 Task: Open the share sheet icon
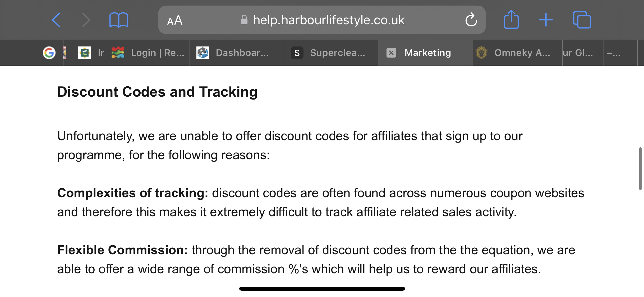[x=511, y=19]
